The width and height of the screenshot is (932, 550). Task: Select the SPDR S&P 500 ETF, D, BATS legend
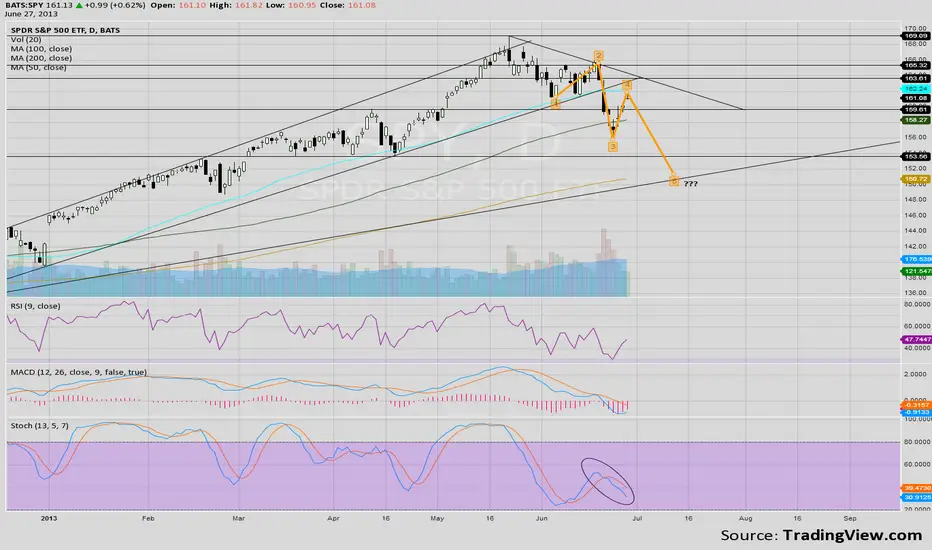point(65,30)
